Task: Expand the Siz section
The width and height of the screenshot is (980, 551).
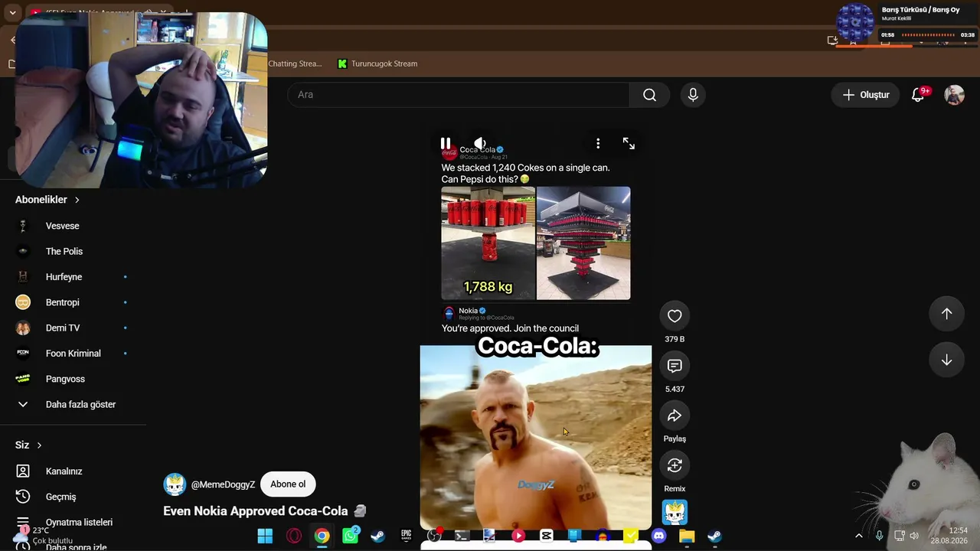Action: [28, 445]
